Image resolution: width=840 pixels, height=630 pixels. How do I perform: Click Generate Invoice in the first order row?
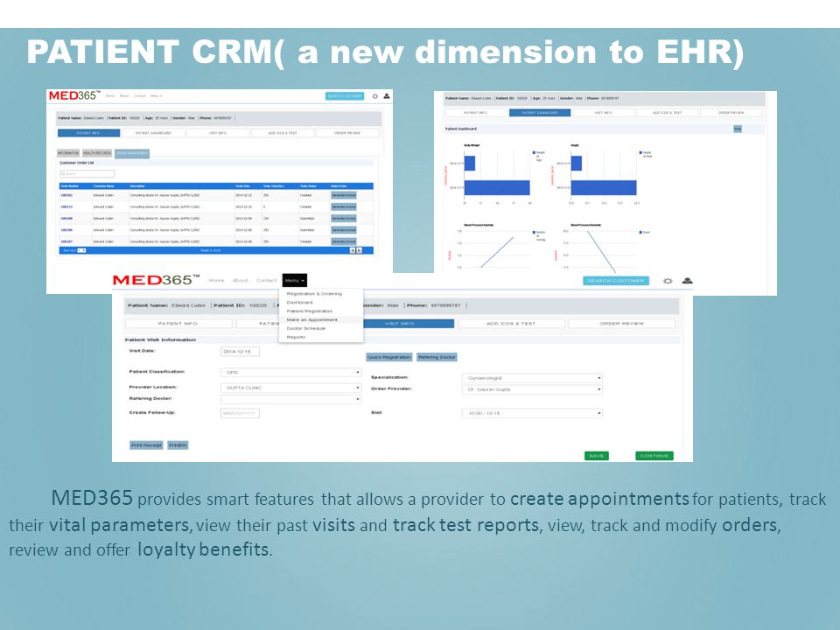click(344, 195)
